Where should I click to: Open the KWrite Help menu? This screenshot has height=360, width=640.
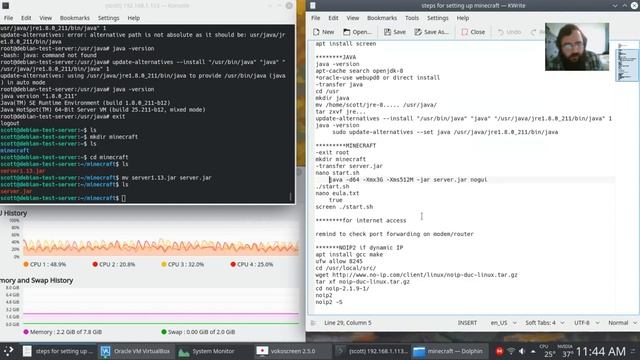coord(462,18)
